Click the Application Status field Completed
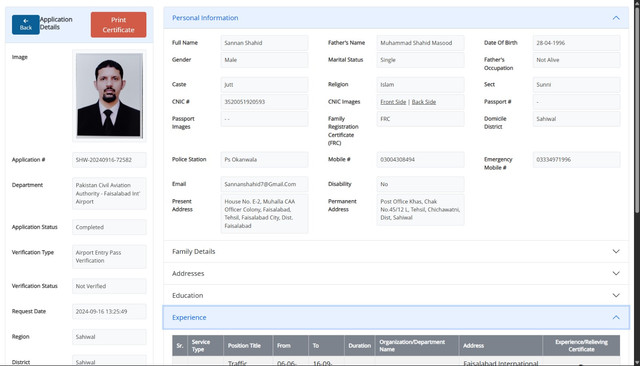640x366 pixels. pos(109,227)
